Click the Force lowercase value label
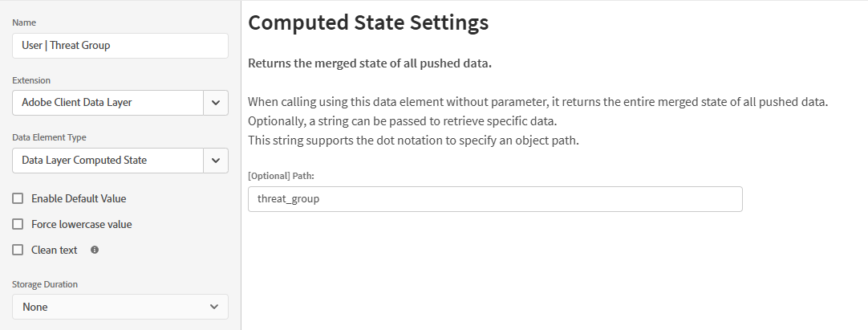868x330 pixels. (x=81, y=224)
